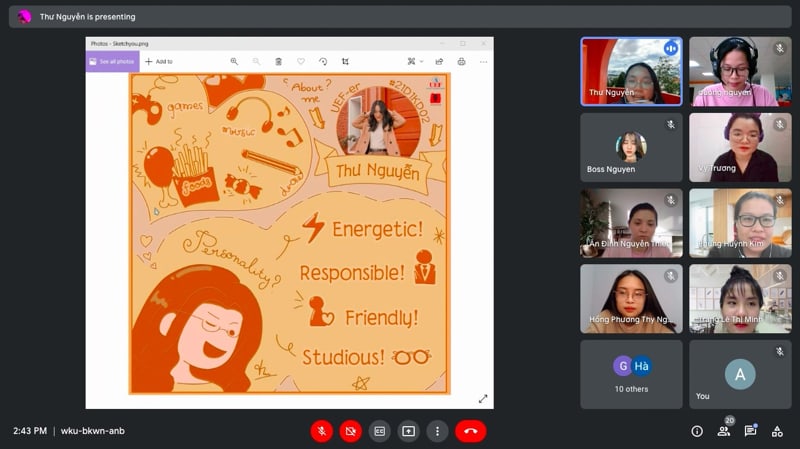Open the Activities panel
Screen dimensions: 800x449
point(777,431)
